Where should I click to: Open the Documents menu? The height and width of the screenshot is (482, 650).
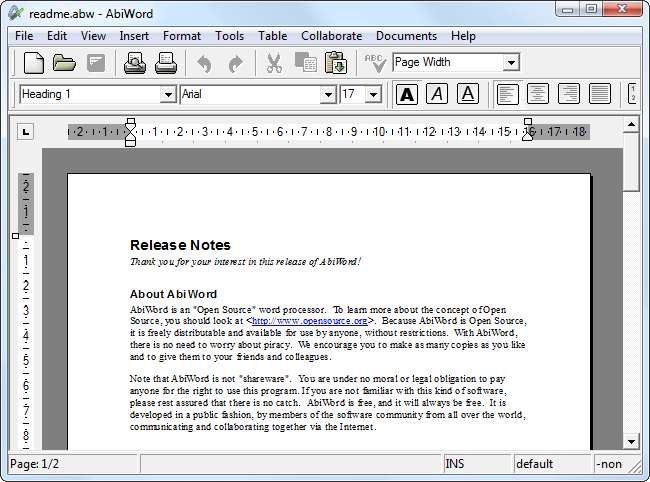pos(406,36)
